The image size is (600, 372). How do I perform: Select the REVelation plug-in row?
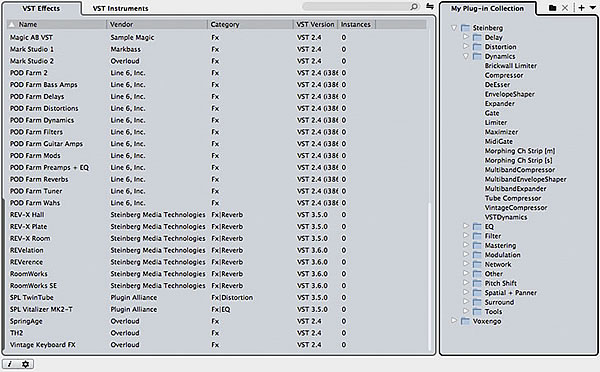(216, 250)
